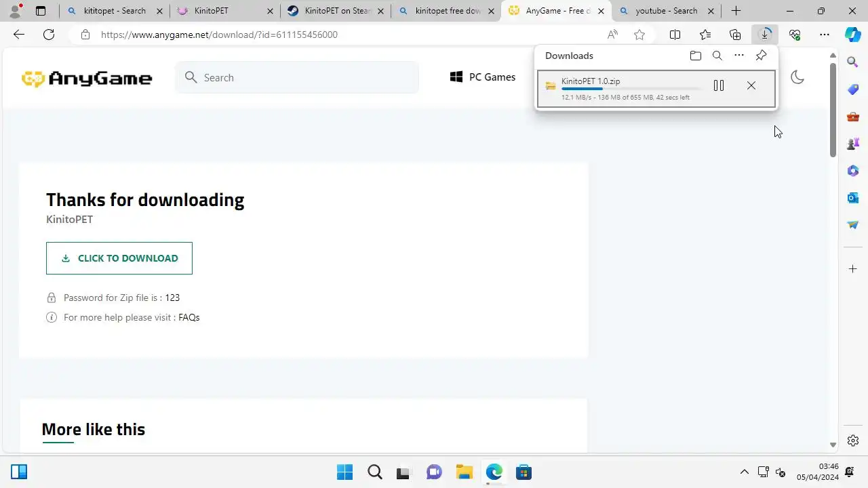Open tab actions menu
This screenshot has height=488, width=868.
point(41,11)
